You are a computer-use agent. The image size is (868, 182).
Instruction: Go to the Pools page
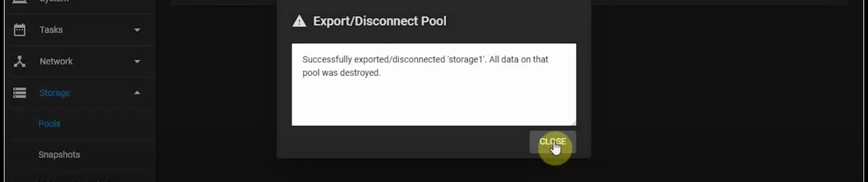pos(49,124)
